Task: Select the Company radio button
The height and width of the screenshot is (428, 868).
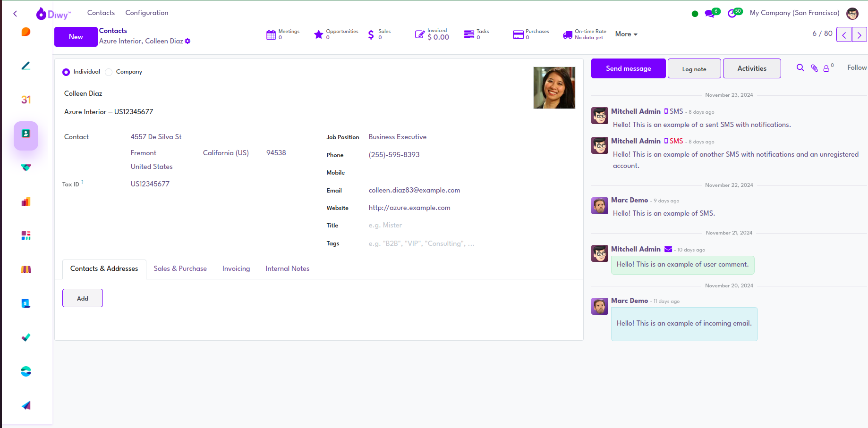Action: pos(109,72)
